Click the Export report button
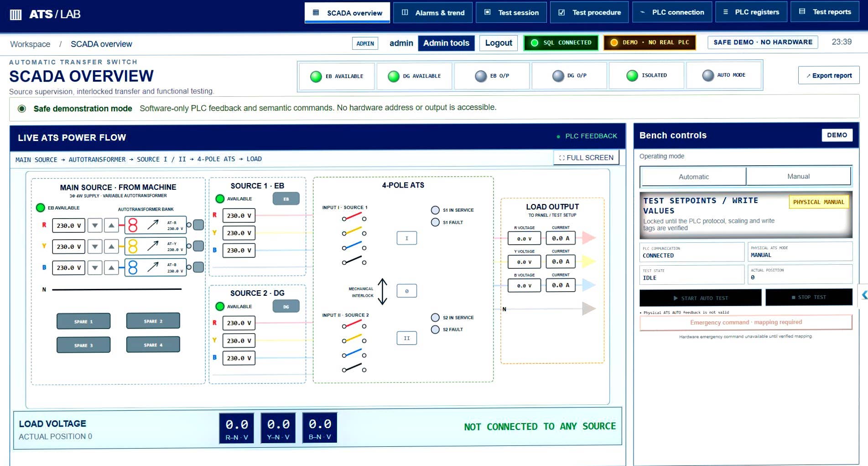The width and height of the screenshot is (868, 466). pyautogui.click(x=829, y=75)
